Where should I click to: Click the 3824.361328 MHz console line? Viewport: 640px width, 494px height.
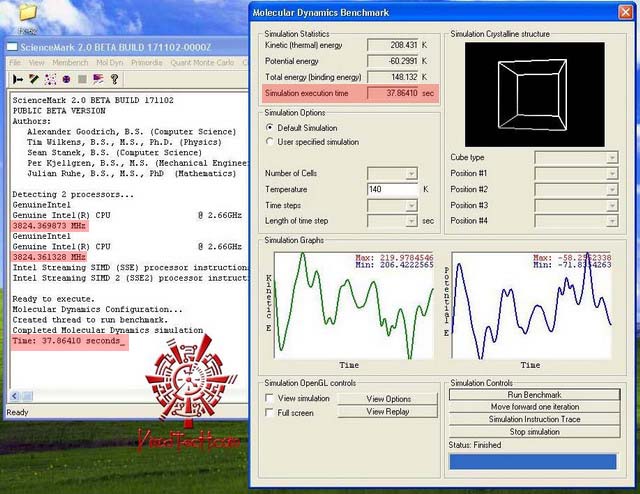click(49, 257)
